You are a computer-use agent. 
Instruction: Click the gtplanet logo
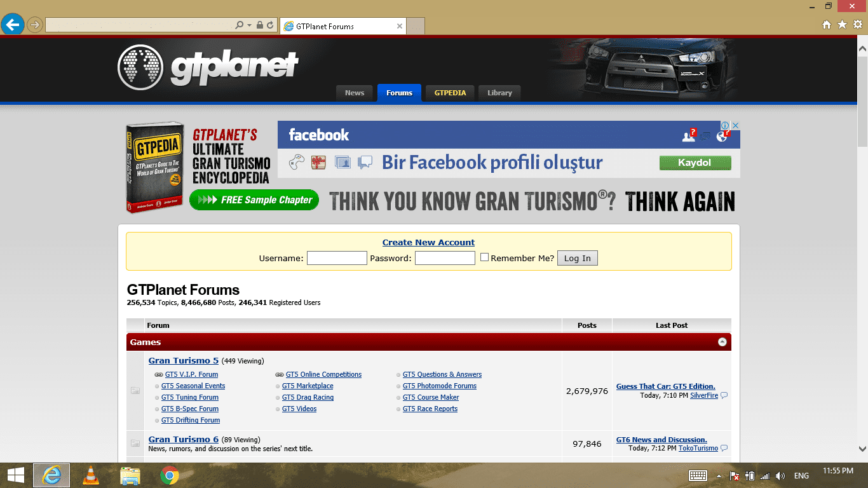click(x=208, y=67)
